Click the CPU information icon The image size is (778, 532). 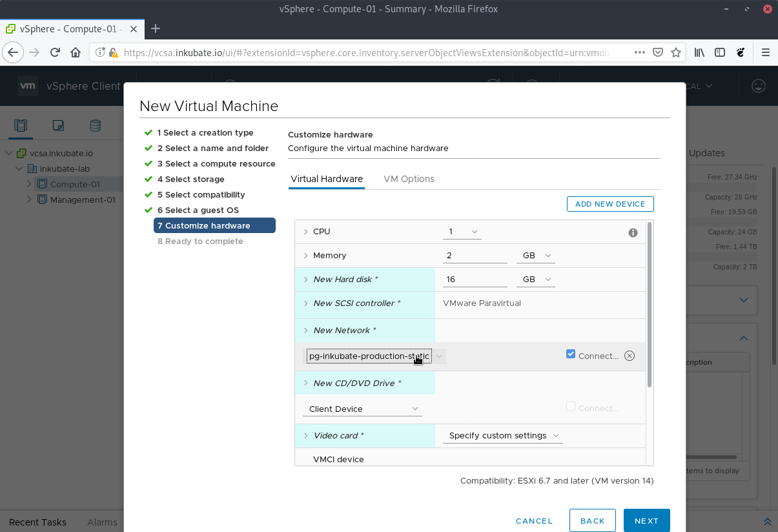pos(633,232)
